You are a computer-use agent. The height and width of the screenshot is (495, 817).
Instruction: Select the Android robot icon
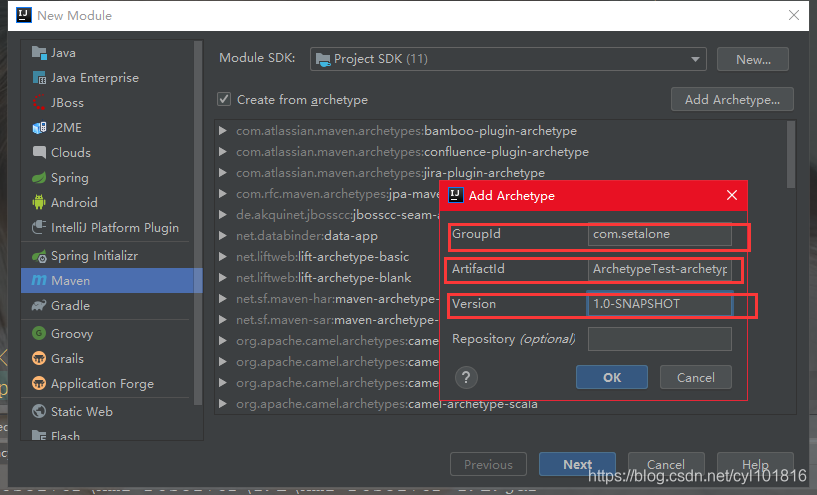[39, 202]
